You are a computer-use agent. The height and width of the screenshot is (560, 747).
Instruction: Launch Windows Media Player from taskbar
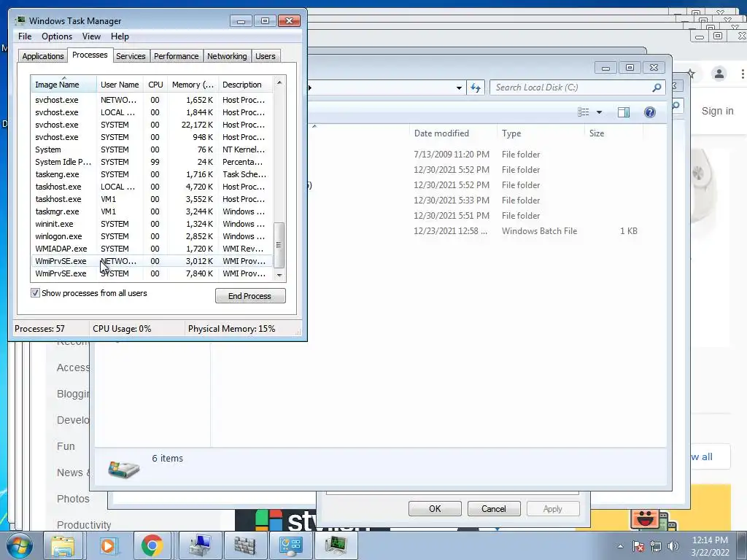click(108, 545)
